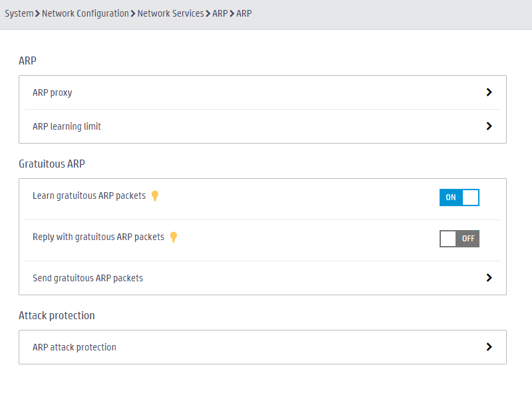Click the chevron arrow on ARP proxy row
The image size is (532, 395).
click(x=489, y=92)
